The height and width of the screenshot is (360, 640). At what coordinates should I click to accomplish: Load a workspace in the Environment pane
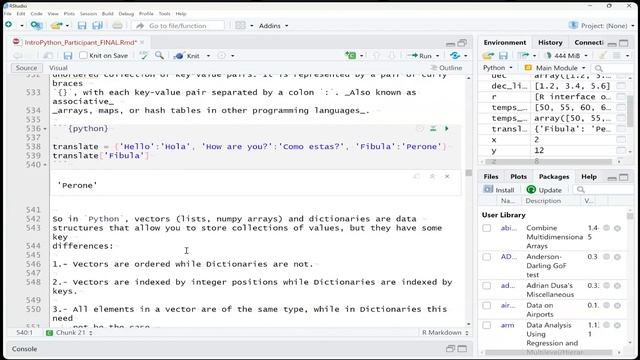pos(488,56)
